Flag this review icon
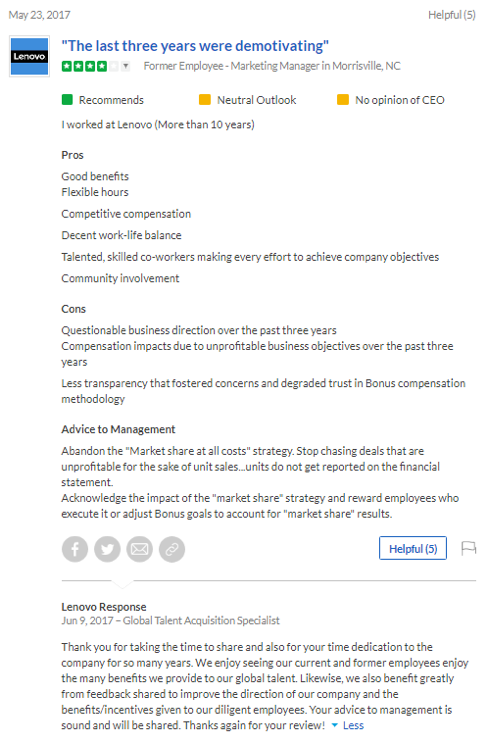Viewport: 488px width, 744px height. [469, 549]
